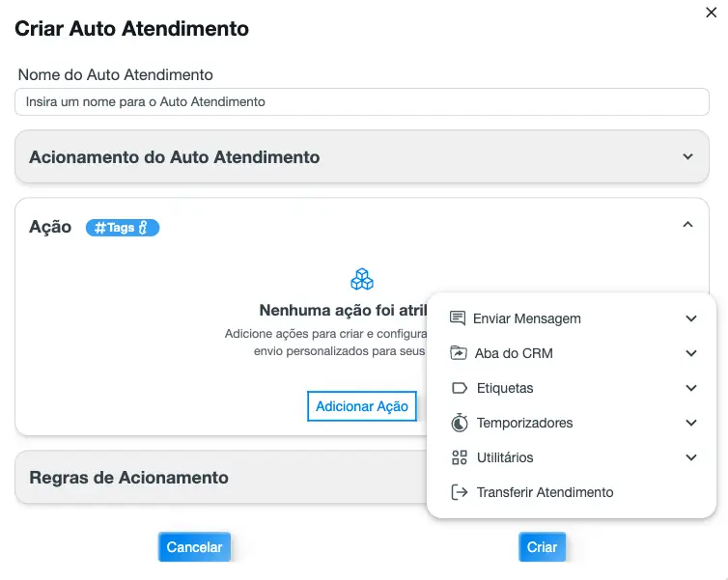This screenshot has width=728, height=580.
Task: Click the Cancelar button
Action: click(194, 547)
